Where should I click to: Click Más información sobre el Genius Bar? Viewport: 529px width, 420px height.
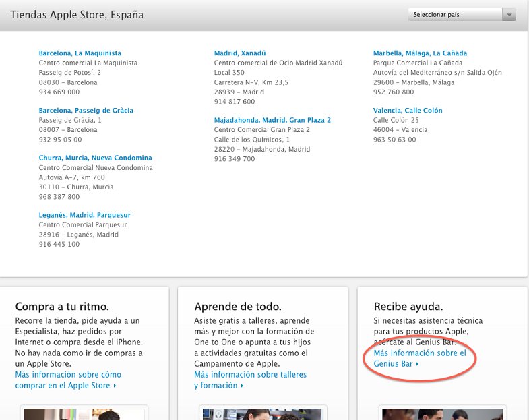pos(418,359)
